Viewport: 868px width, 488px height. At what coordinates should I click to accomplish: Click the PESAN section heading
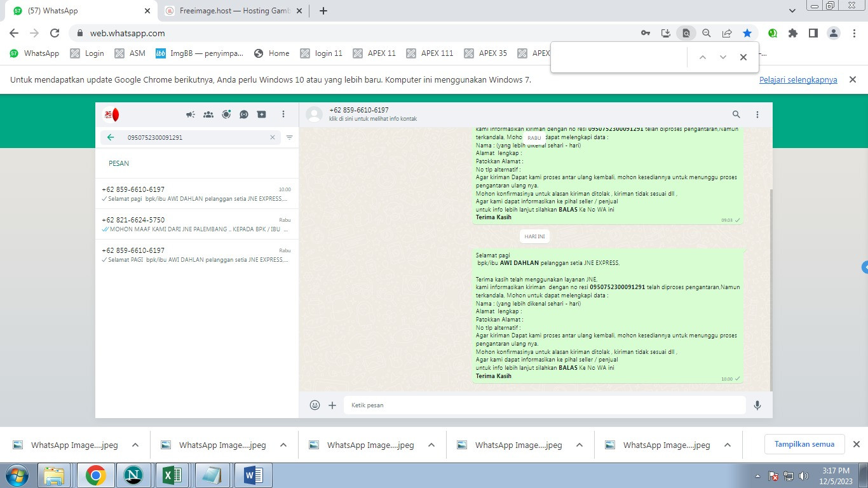(x=119, y=163)
